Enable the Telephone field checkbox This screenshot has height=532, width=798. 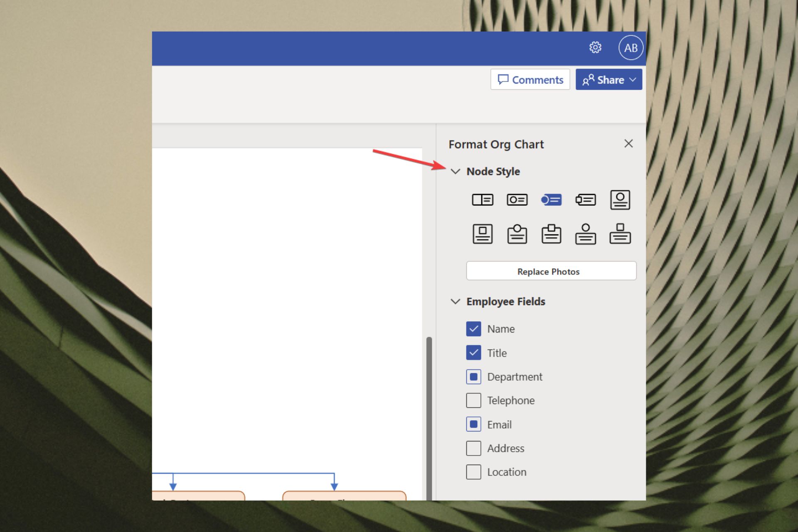[x=473, y=401]
